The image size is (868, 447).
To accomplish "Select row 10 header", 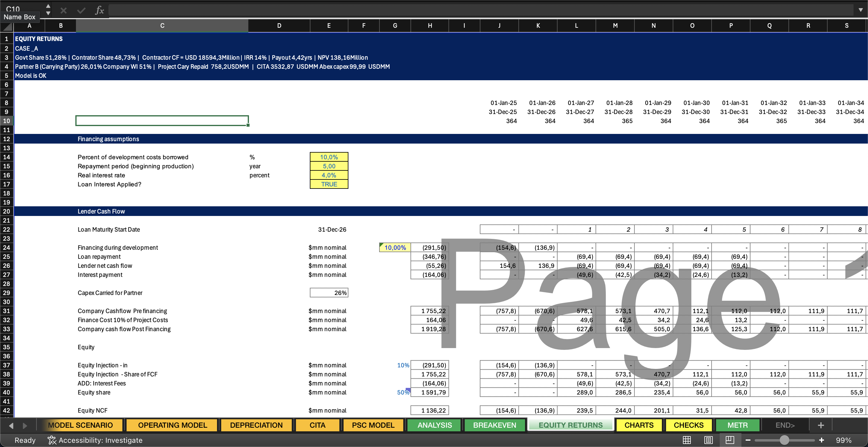I will pyautogui.click(x=6, y=121).
